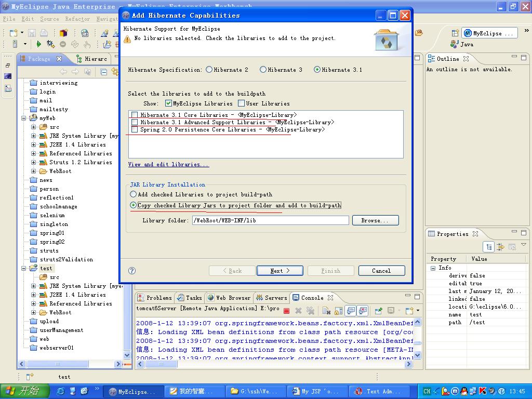Switch to the Java perspective

[462, 44]
